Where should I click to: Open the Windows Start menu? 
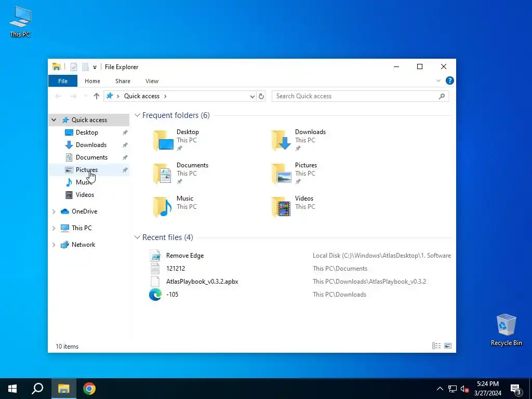coord(12,389)
